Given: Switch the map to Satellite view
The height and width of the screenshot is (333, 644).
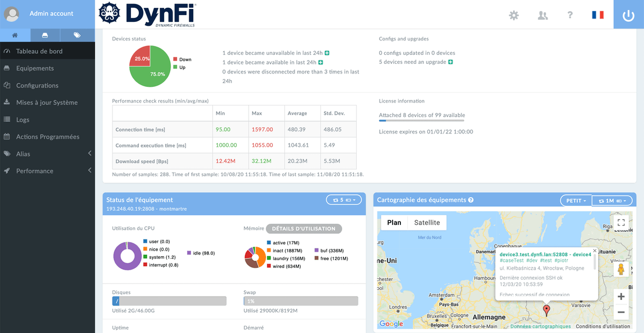Looking at the screenshot, I should point(427,223).
